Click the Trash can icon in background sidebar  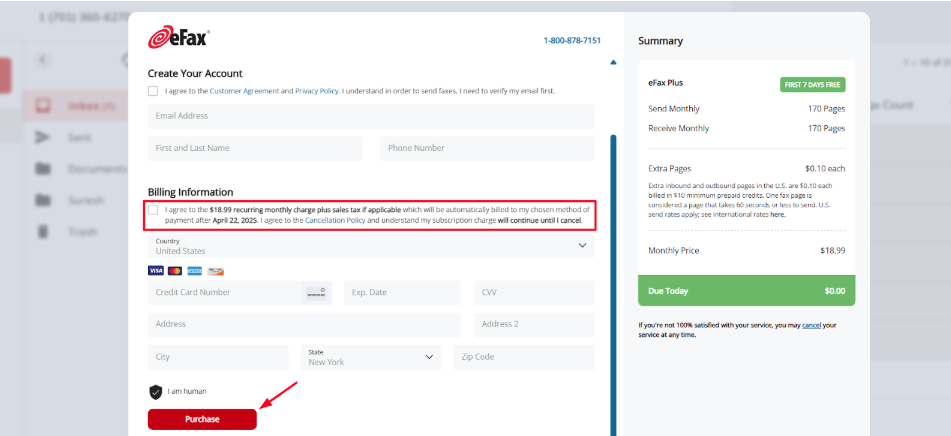[x=42, y=231]
